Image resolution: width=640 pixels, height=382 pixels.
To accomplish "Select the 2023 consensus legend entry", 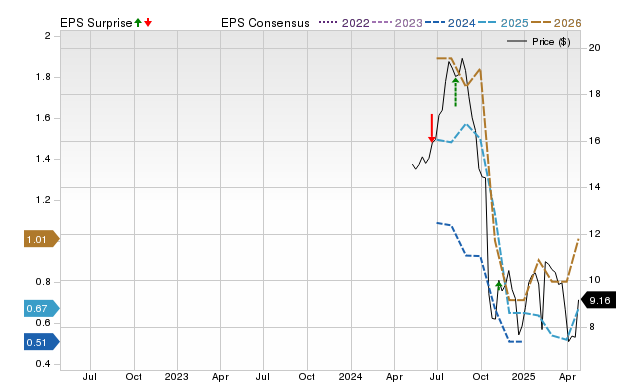I will 397,23.
